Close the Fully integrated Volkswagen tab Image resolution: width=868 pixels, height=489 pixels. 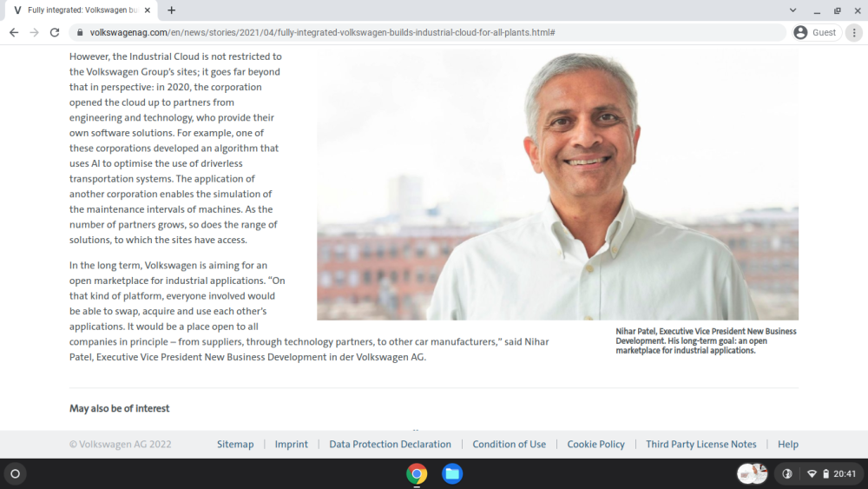pyautogui.click(x=148, y=10)
